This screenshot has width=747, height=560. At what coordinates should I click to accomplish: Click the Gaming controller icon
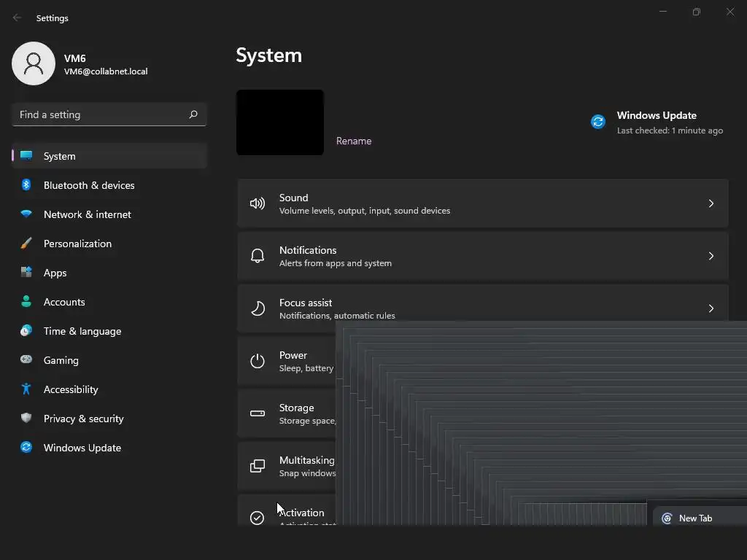26,360
